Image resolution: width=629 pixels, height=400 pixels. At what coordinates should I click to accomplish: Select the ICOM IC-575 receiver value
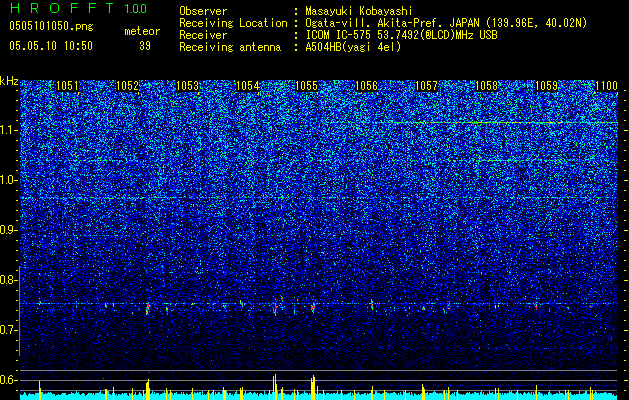pos(401,35)
